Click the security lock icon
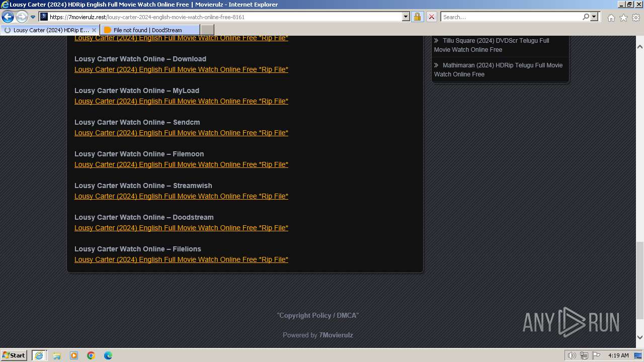Viewport: 644px width, 362px height. coord(418,17)
